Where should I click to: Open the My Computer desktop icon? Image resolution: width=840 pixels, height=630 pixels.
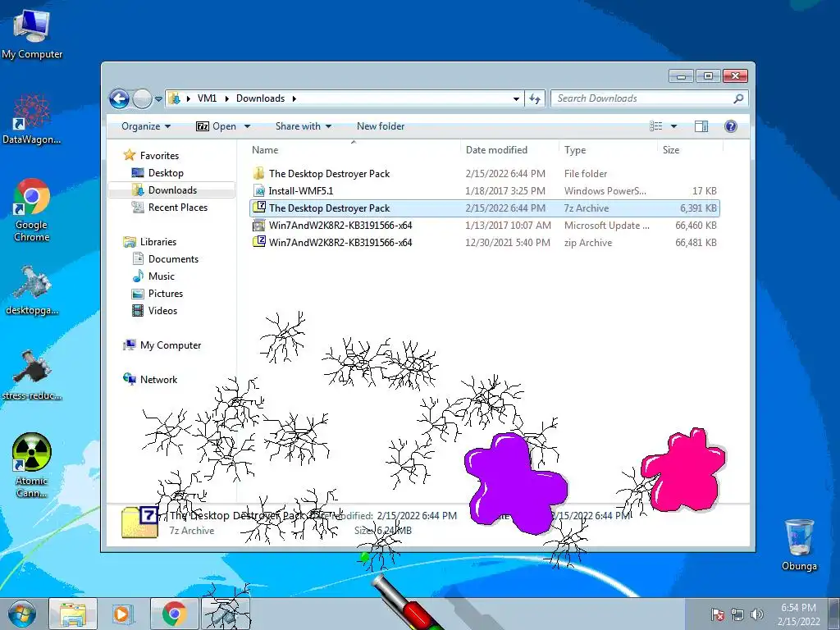pyautogui.click(x=32, y=34)
